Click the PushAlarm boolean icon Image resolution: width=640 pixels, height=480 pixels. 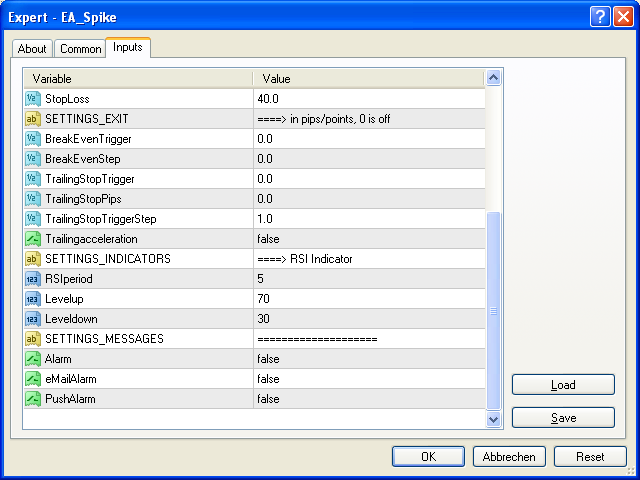pyautogui.click(x=32, y=399)
